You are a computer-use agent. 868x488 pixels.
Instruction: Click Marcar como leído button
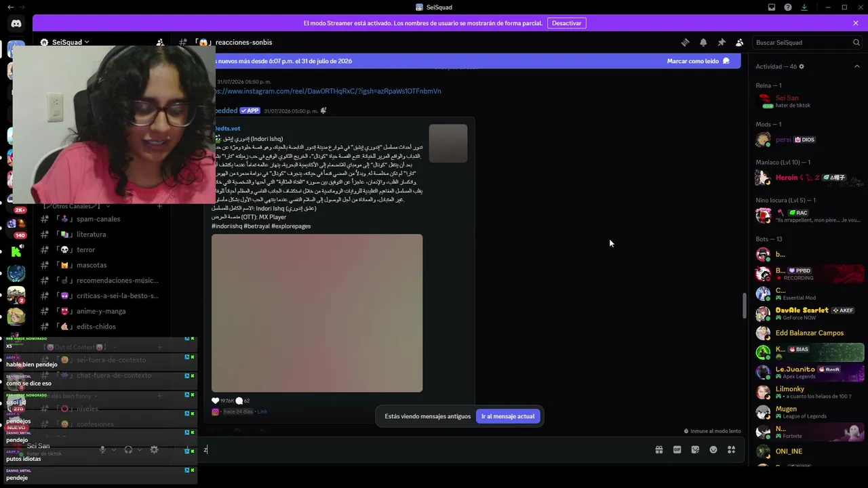click(698, 61)
